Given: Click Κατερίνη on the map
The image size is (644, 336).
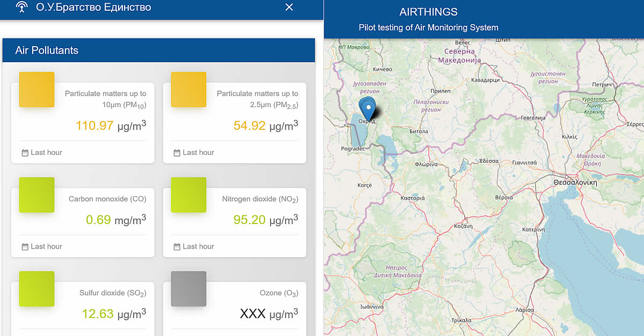Looking at the screenshot, I should (x=533, y=229).
